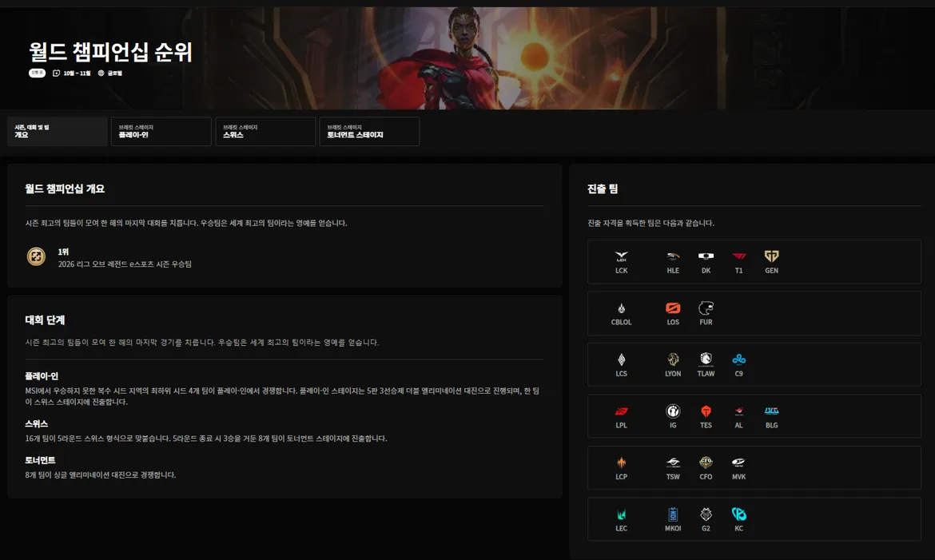Image resolution: width=935 pixels, height=560 pixels.
Task: Open the CFO team icon
Action: click(706, 463)
